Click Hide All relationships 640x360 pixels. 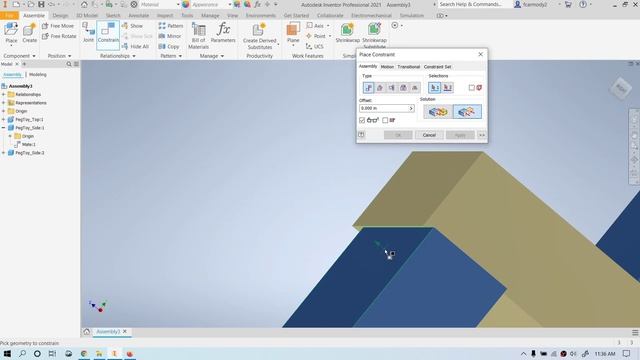135,47
